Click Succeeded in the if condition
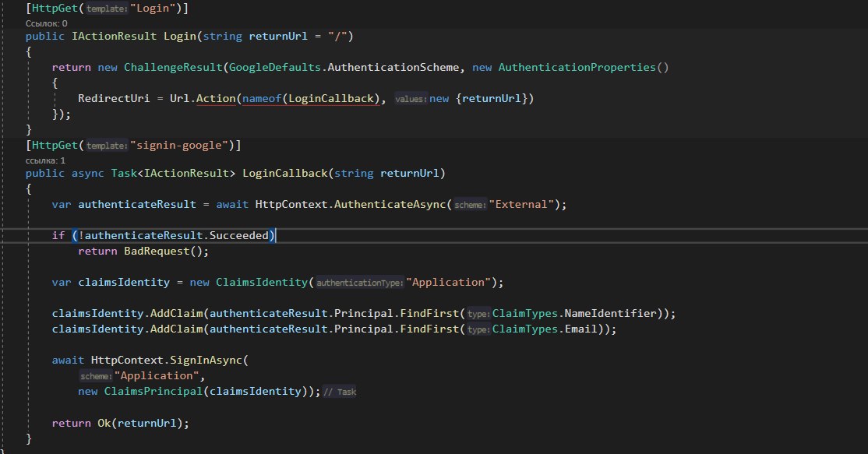The image size is (868, 454). coord(238,236)
